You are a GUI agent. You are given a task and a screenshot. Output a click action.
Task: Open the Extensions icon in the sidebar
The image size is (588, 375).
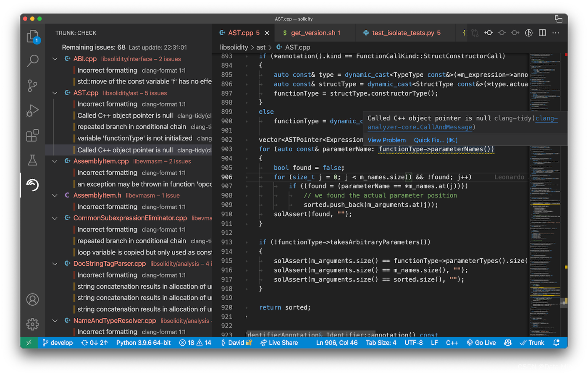[32, 135]
